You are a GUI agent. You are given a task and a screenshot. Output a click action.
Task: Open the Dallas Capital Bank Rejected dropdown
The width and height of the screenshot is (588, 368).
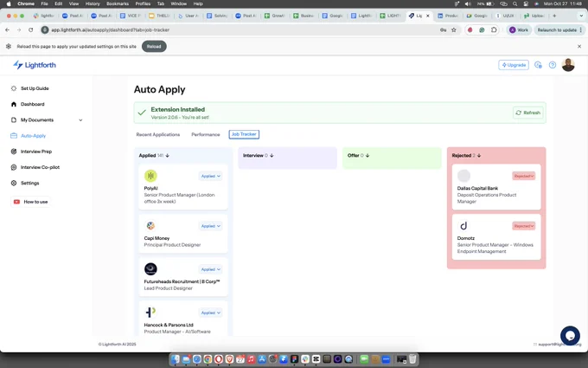tap(523, 176)
